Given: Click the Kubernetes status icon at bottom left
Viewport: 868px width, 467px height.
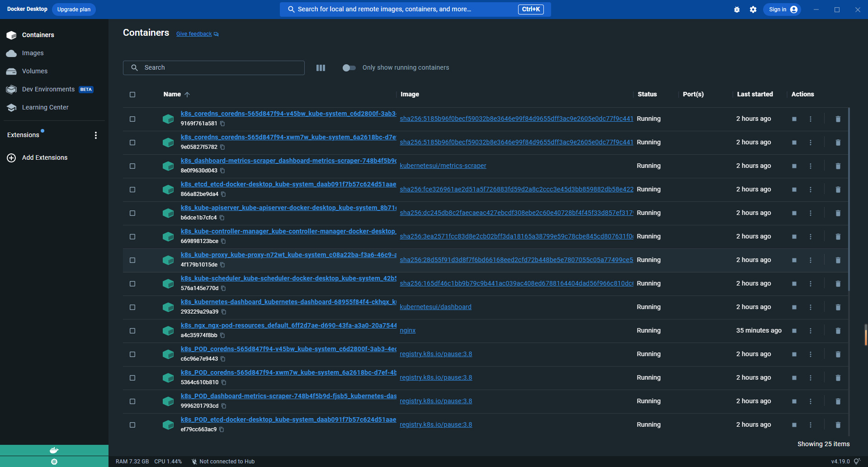Looking at the screenshot, I should tap(54, 462).
